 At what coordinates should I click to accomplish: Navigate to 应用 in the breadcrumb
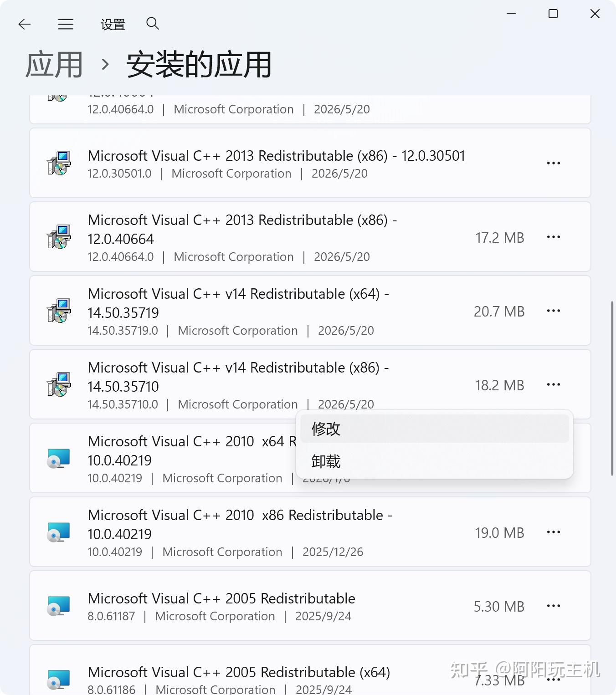(x=54, y=65)
